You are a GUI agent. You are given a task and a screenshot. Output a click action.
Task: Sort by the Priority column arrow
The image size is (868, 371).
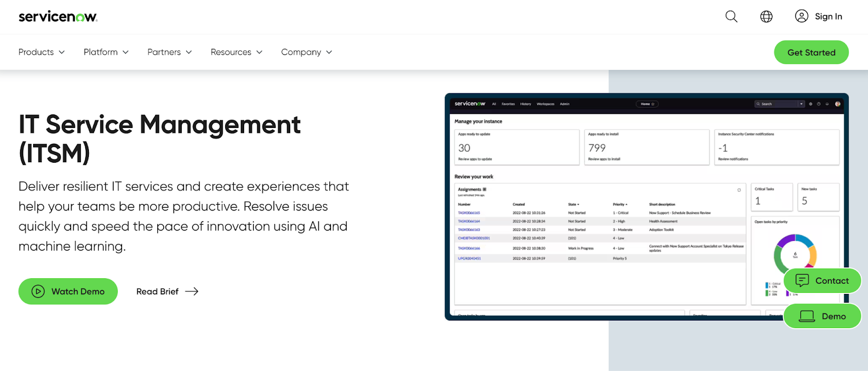pos(627,204)
